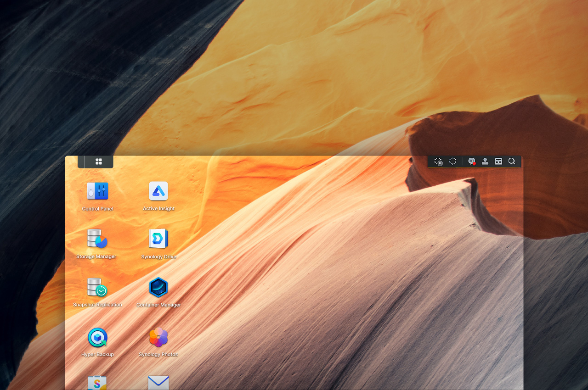Launch Active Insight app

click(x=158, y=191)
